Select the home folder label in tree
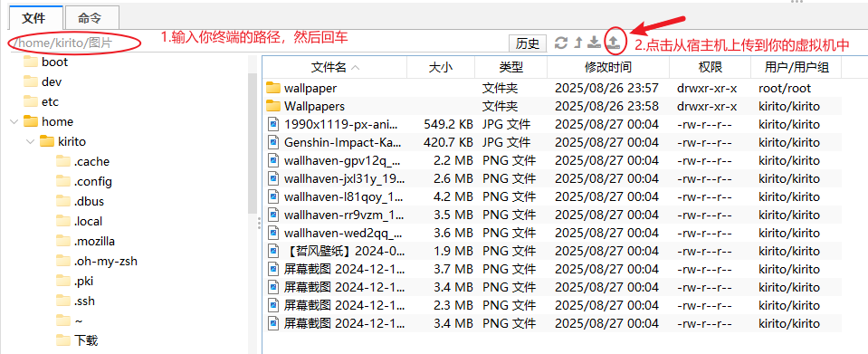Screen dimensions: 868x354 57,121
